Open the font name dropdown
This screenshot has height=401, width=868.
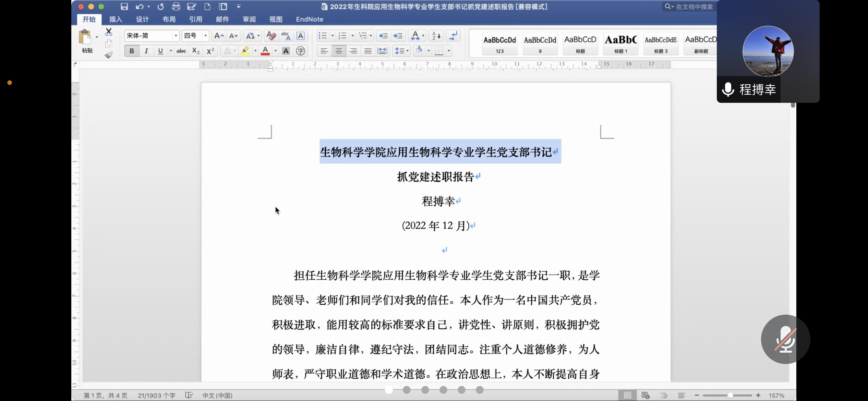(x=176, y=36)
